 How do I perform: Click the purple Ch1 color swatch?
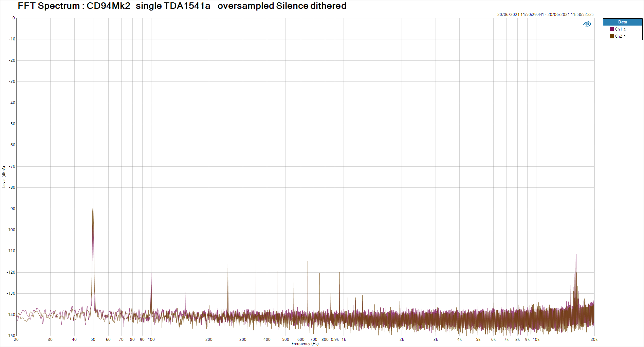tap(612, 29)
